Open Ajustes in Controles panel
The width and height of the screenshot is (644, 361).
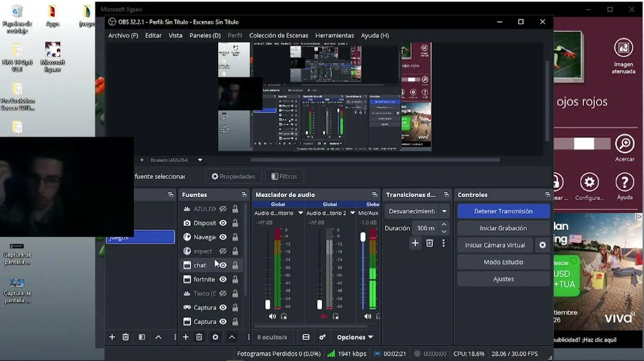(504, 279)
